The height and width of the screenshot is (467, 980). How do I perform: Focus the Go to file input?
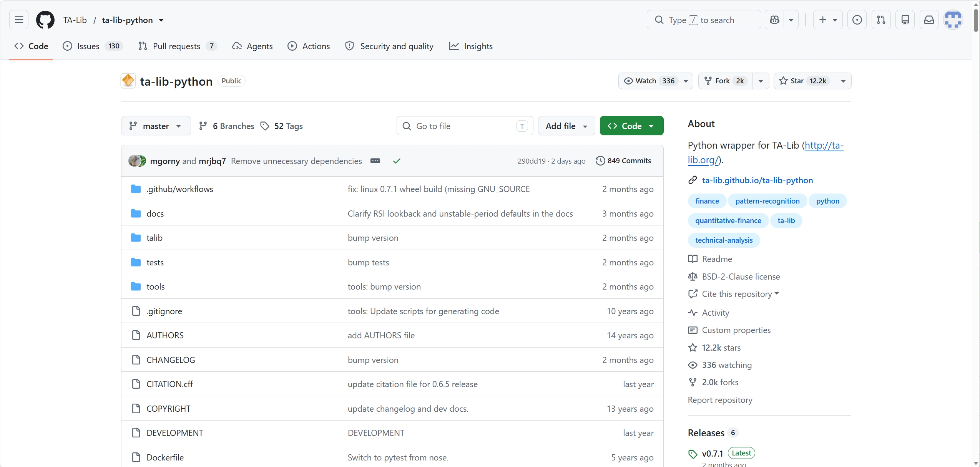[465, 126]
